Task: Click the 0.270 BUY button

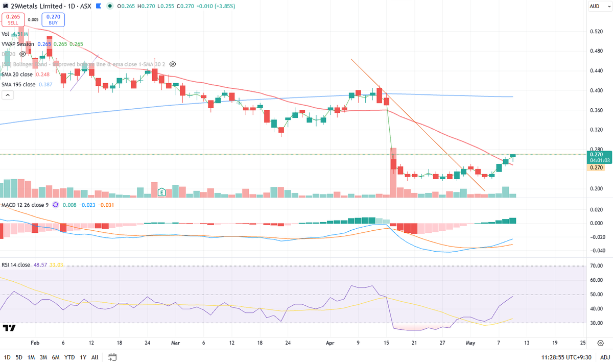Action: point(53,19)
